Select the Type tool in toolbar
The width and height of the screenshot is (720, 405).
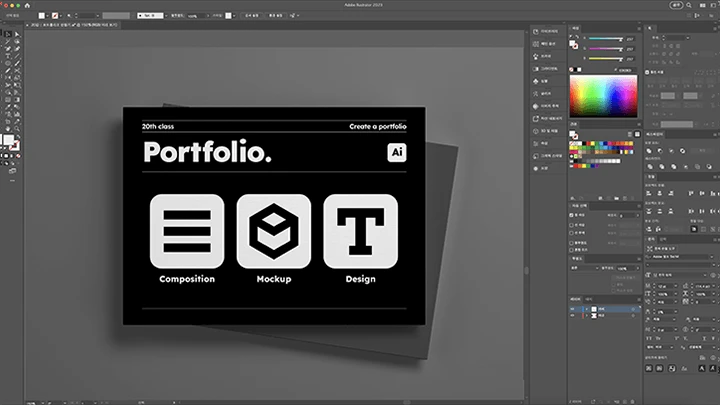[8, 56]
